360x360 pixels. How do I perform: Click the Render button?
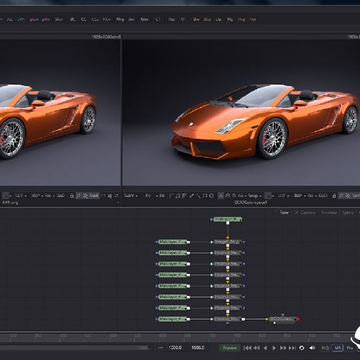[x=230, y=348]
